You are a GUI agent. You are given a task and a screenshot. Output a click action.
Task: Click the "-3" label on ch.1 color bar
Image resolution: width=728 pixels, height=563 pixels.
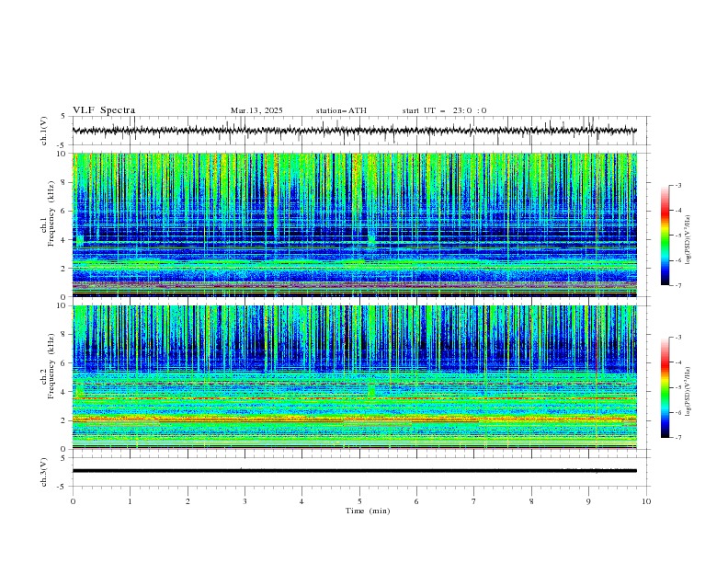[x=678, y=185]
